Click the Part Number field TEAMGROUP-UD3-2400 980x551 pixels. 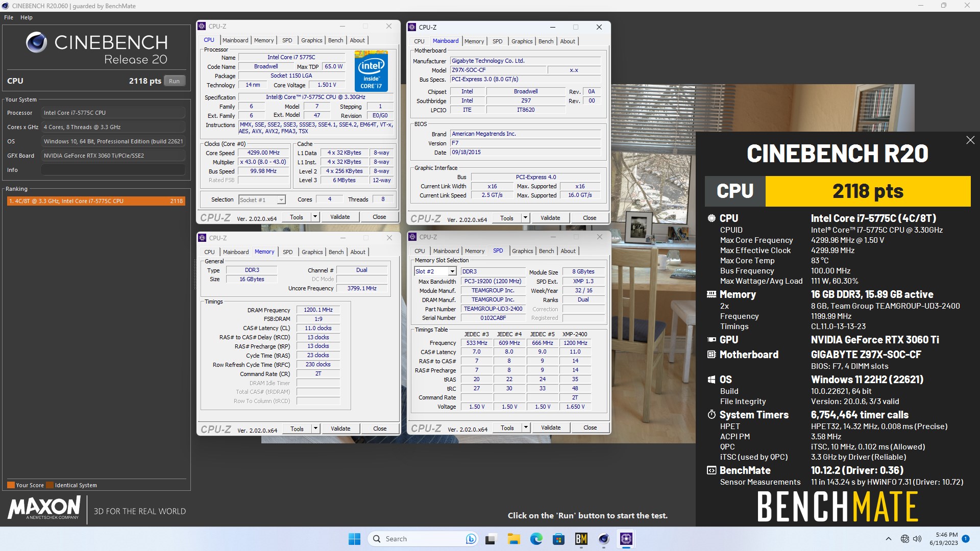click(493, 309)
